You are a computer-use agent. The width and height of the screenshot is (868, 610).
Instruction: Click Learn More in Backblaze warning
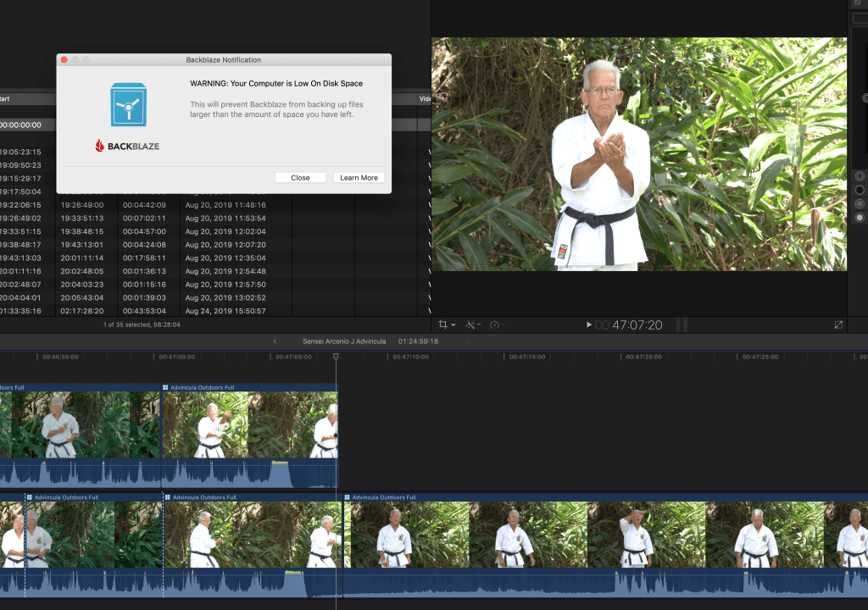[359, 178]
